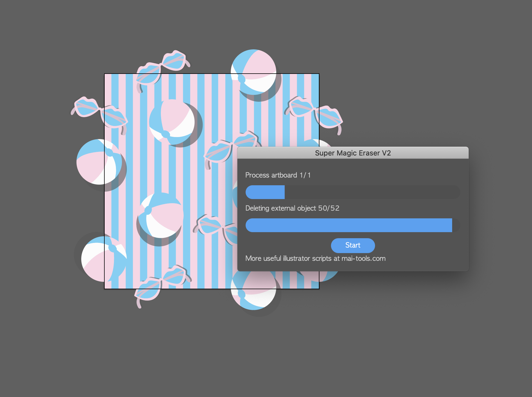Click the 'Process artboard 1/1' label
Screen dimensions: 532x397
(278, 175)
